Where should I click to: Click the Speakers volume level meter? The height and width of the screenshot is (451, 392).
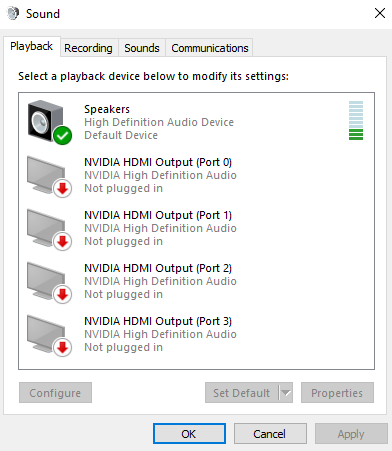[356, 120]
